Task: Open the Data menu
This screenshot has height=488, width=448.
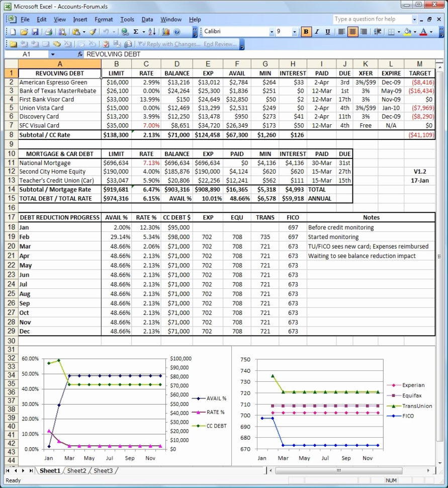Action: coord(147,19)
